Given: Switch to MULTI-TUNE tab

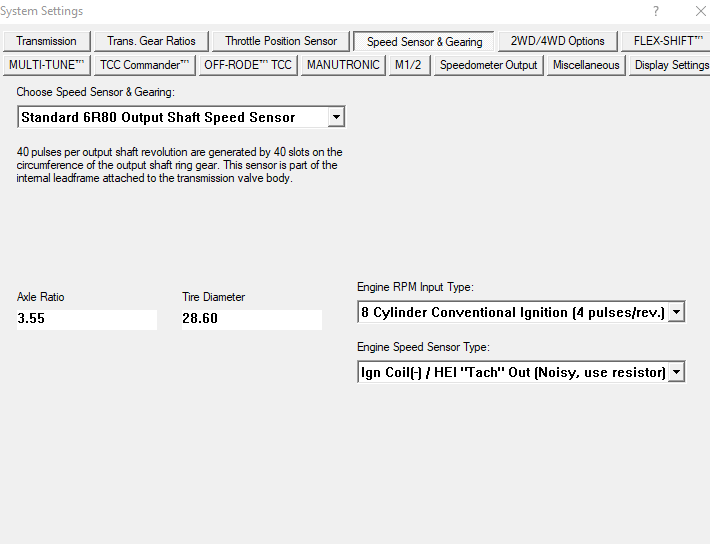Looking at the screenshot, I should pos(47,65).
